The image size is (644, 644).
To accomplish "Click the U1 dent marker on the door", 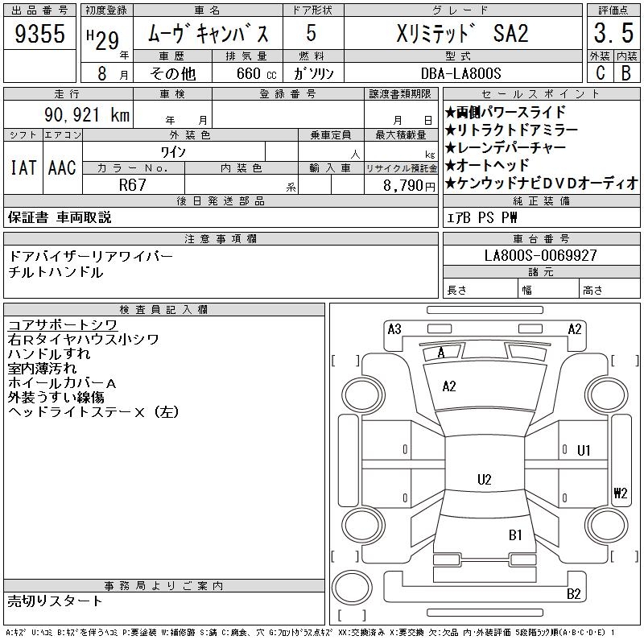I will click(584, 451).
